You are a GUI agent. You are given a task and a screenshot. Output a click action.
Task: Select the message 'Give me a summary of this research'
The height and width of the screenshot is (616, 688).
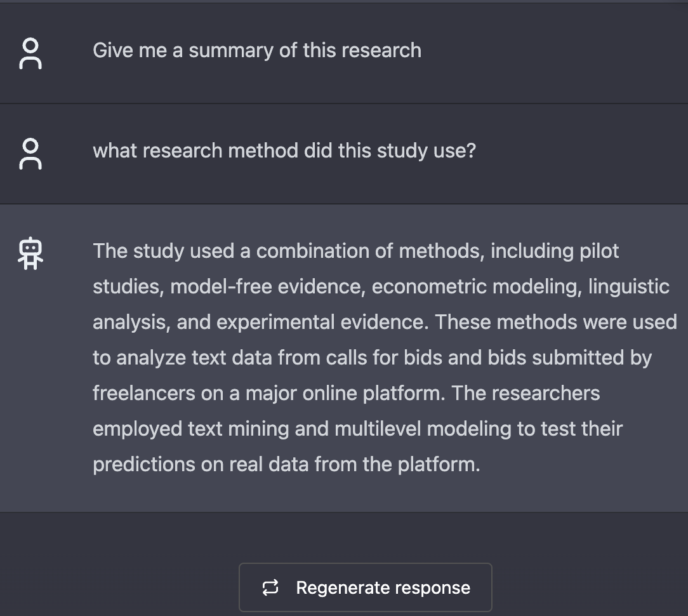pyautogui.click(x=257, y=50)
